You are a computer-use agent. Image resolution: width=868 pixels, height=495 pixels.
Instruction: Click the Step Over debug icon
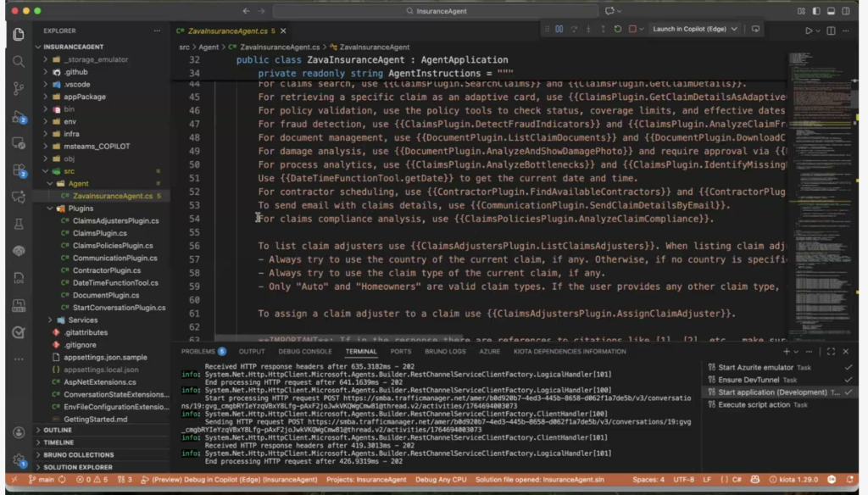tap(573, 29)
